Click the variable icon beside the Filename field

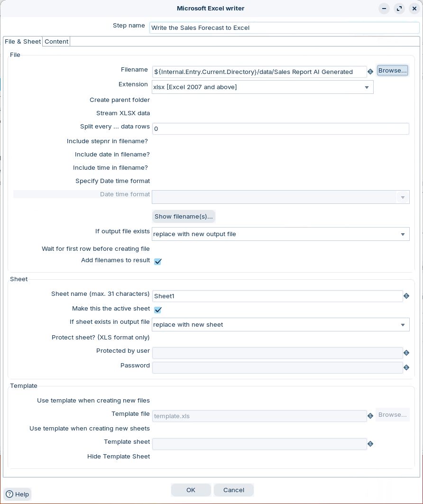[370, 72]
